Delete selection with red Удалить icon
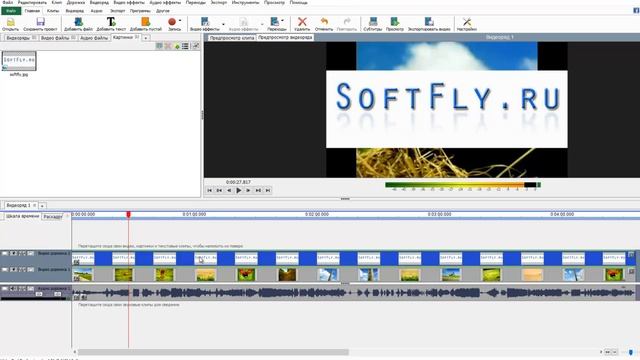 [x=302, y=22]
